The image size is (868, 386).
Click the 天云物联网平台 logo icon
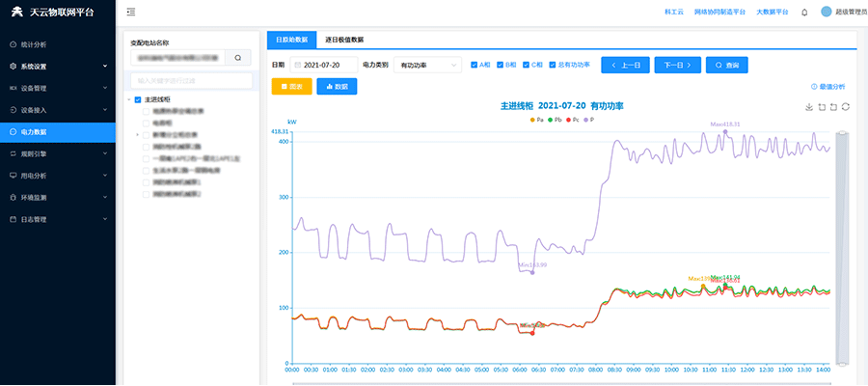tap(16, 12)
